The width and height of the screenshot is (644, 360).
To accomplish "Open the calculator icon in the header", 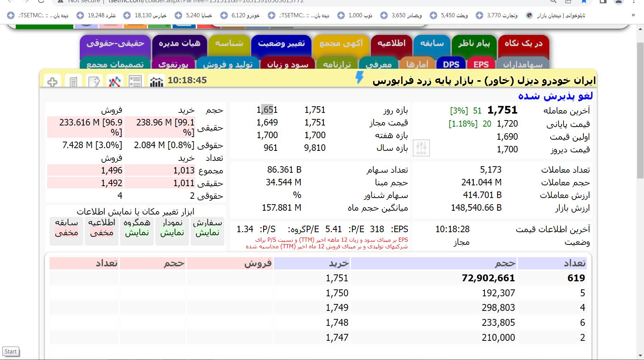I will tap(73, 81).
